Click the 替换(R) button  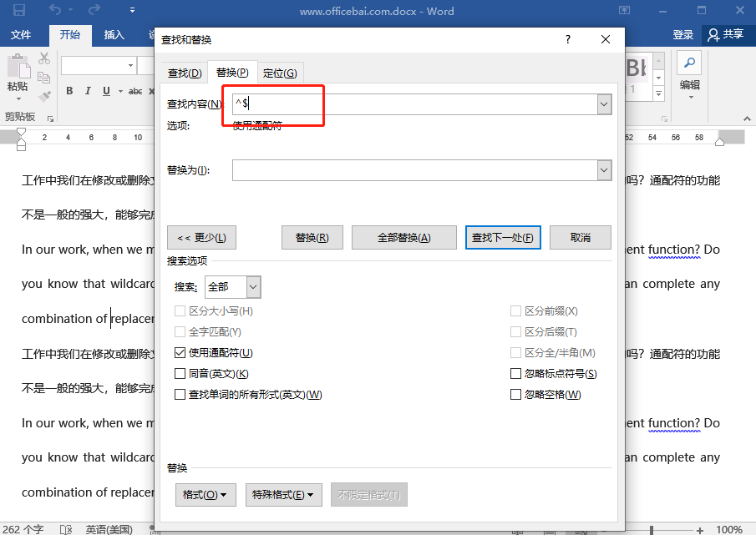312,237
